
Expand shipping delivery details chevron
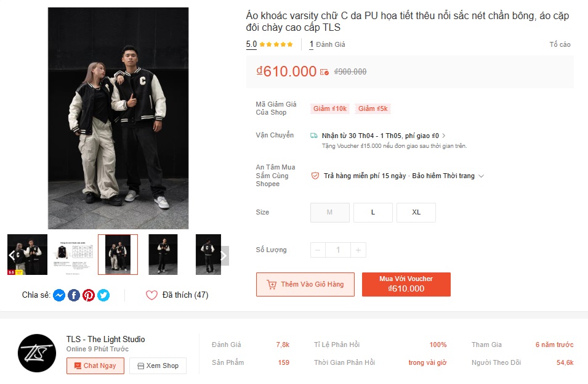pyautogui.click(x=444, y=136)
